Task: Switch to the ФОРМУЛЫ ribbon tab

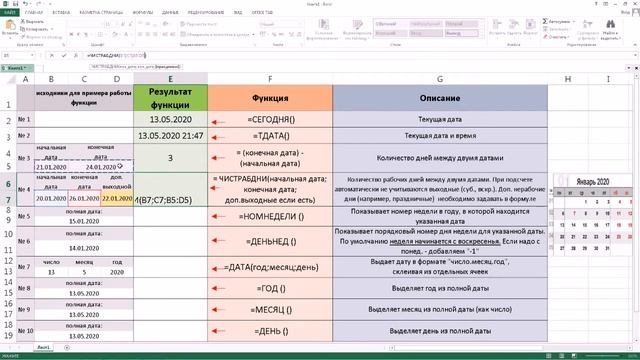Action: coord(143,12)
